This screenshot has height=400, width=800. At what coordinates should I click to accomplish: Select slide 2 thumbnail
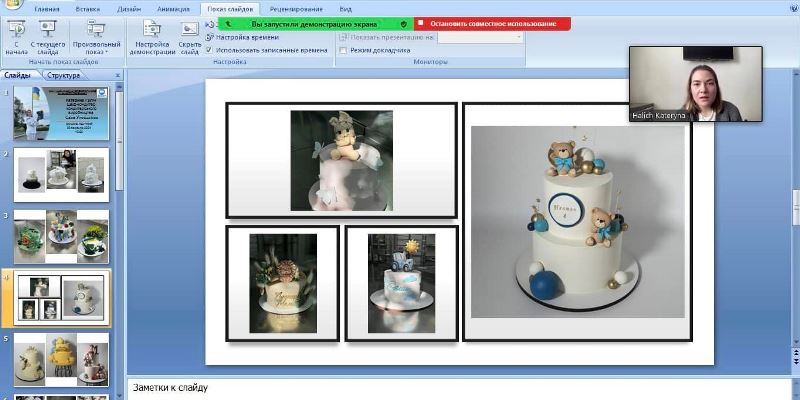[61, 175]
